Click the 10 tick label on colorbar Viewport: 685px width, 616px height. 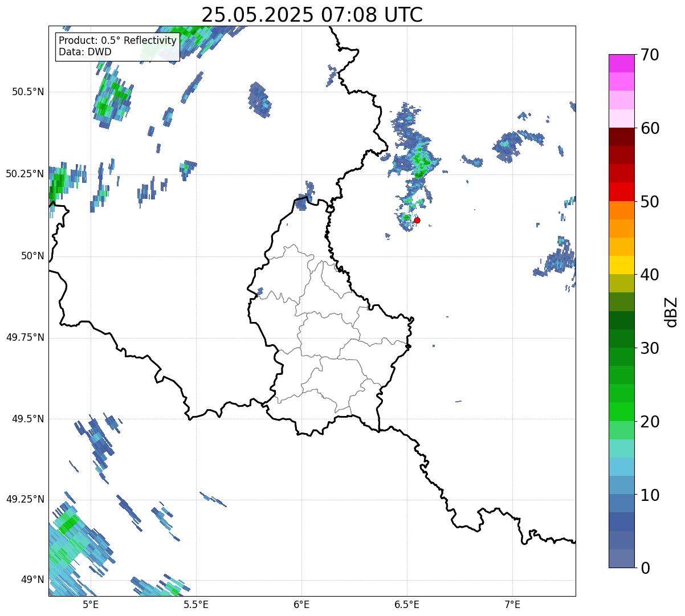point(649,495)
